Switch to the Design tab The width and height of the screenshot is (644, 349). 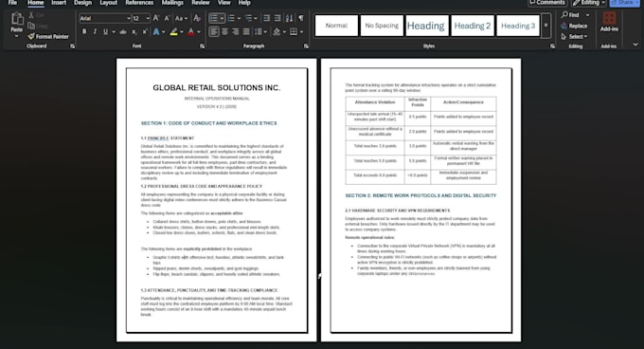(x=82, y=3)
